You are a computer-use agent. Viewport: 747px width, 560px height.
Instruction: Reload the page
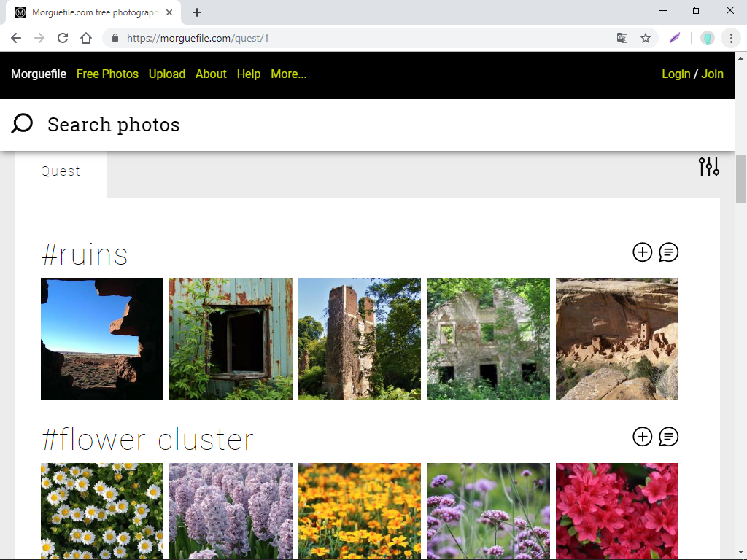pos(63,38)
